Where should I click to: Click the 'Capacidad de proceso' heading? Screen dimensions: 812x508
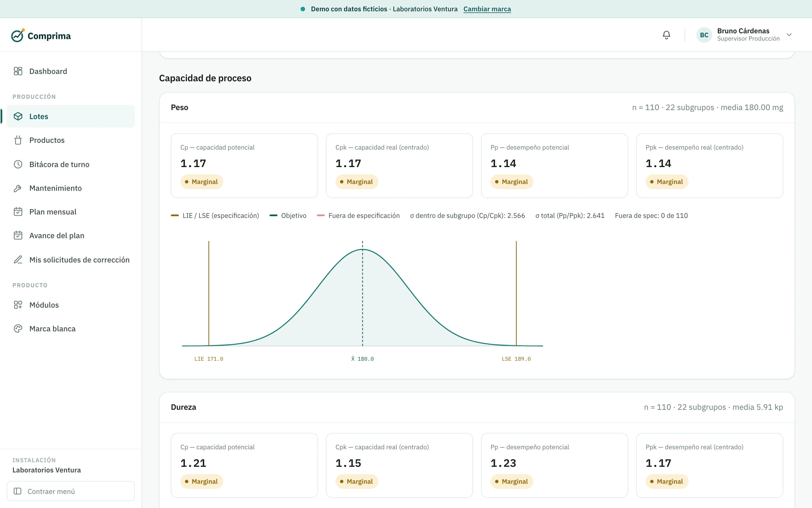coord(205,78)
